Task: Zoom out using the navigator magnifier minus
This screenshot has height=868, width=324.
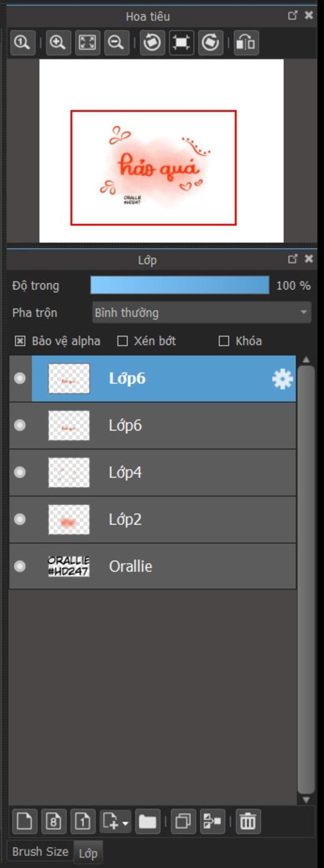Action: [116, 43]
